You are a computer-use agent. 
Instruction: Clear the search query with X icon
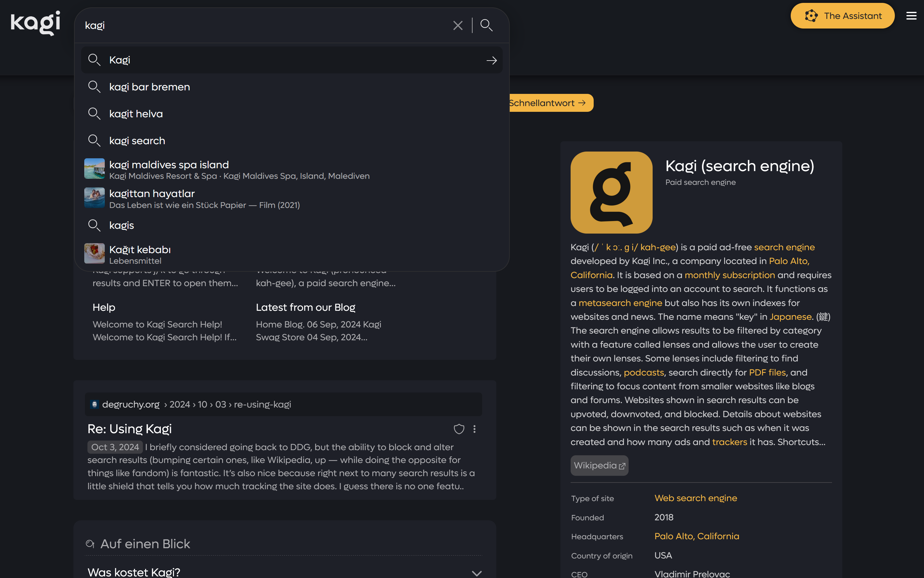[458, 25]
